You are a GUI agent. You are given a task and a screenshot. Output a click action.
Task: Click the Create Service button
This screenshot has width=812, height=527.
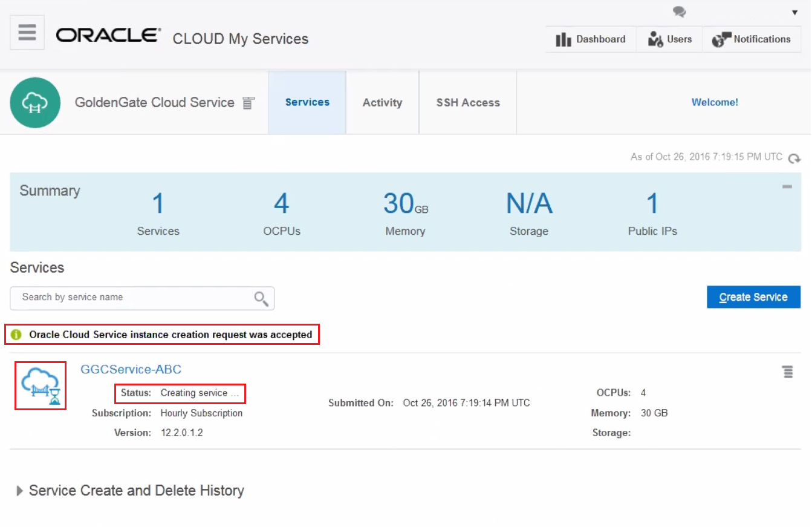(x=753, y=297)
